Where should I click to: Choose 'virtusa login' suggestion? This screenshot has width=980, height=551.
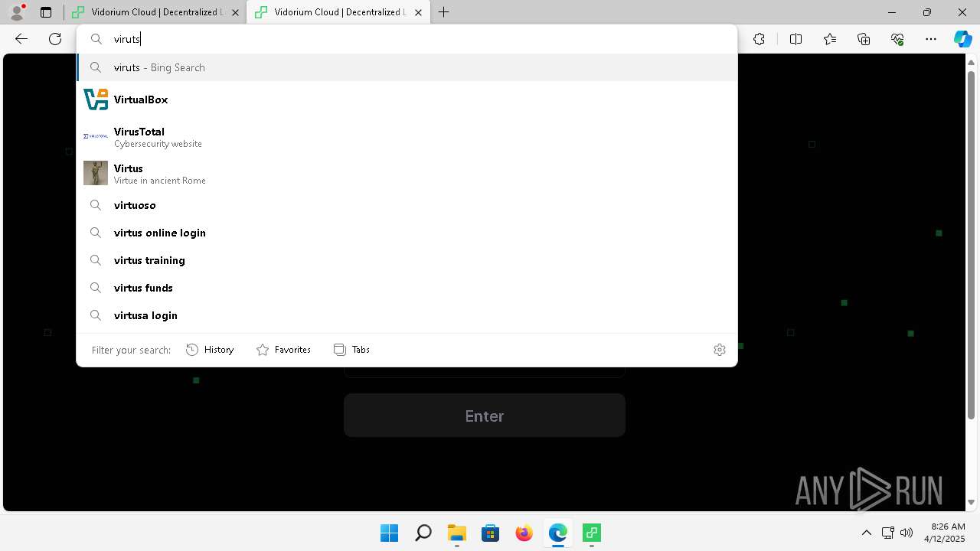coord(407,315)
